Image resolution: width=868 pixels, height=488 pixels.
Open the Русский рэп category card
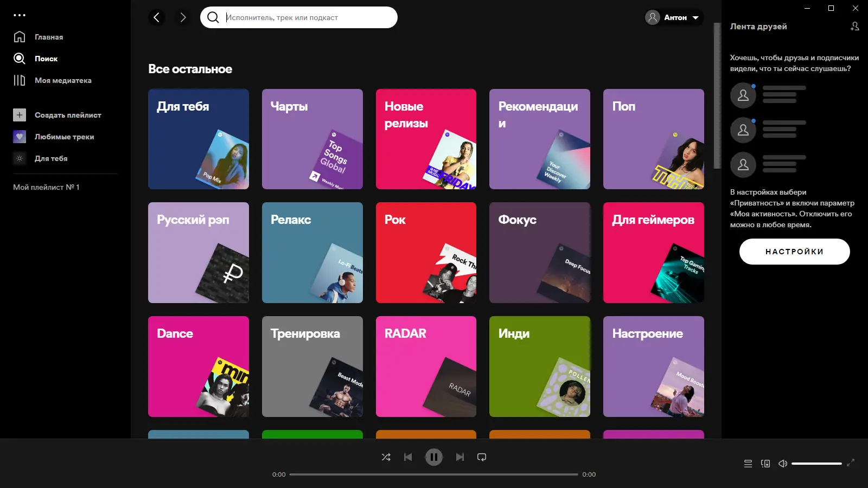pyautogui.click(x=199, y=253)
